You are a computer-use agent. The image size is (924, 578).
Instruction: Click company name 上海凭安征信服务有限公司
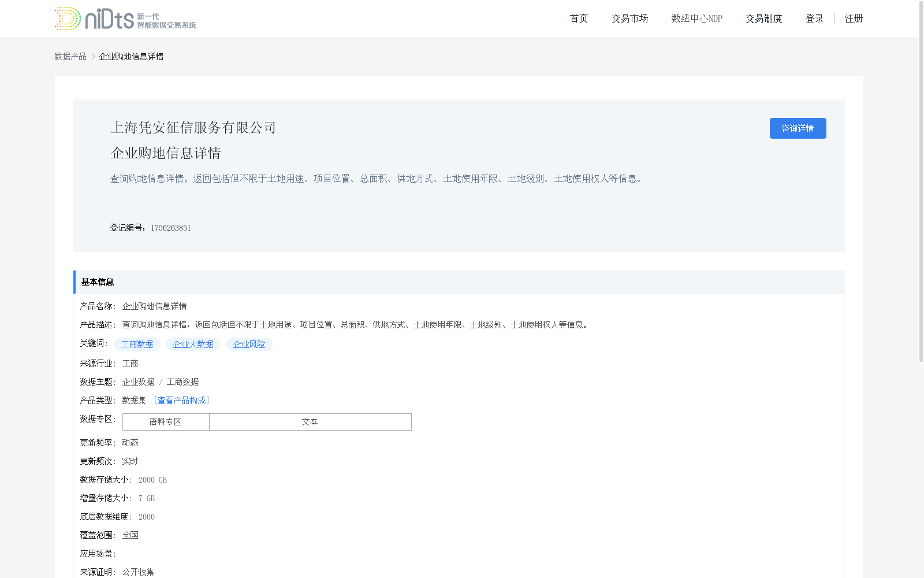[193, 127]
